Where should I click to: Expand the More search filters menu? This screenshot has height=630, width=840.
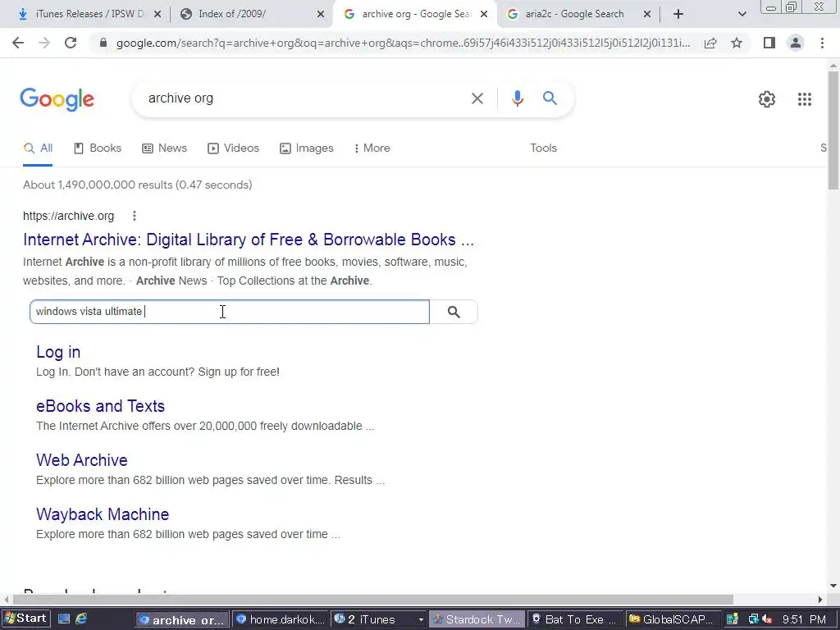pyautogui.click(x=372, y=148)
